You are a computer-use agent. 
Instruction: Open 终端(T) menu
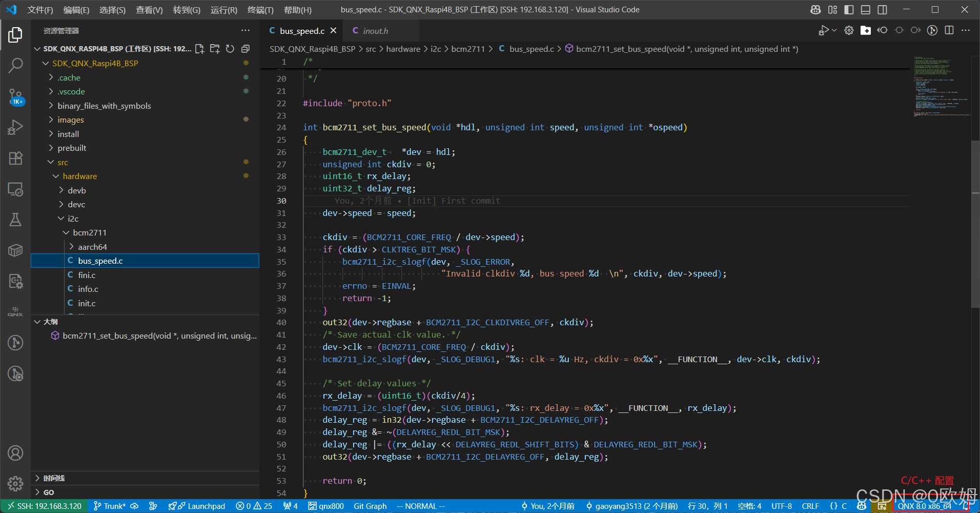click(x=260, y=10)
